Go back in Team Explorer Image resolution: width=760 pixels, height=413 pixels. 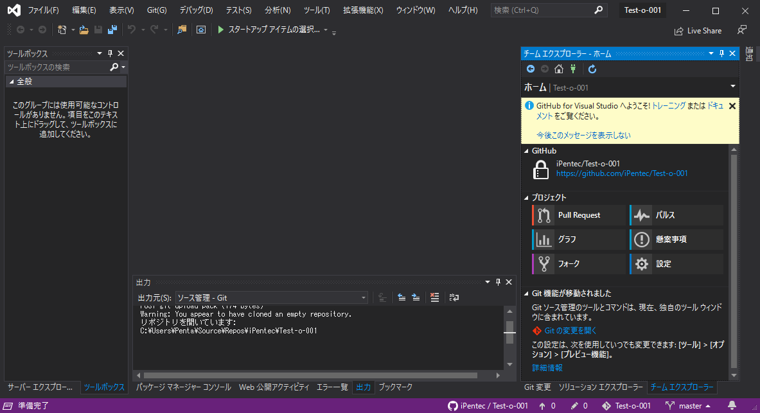click(x=530, y=69)
